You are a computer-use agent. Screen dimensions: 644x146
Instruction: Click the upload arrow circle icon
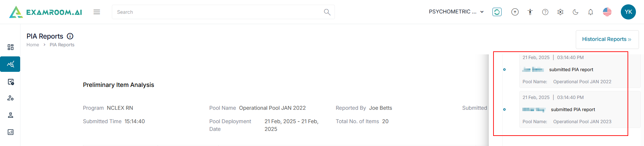click(x=515, y=12)
